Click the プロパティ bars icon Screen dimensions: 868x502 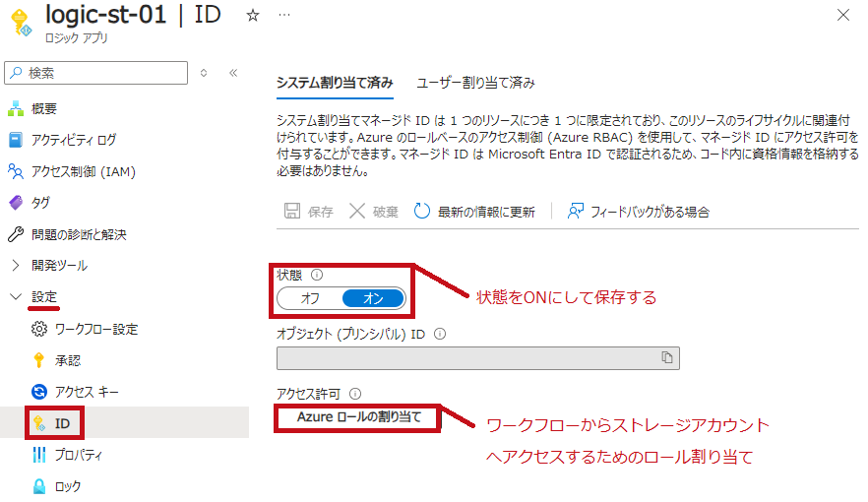coord(38,455)
